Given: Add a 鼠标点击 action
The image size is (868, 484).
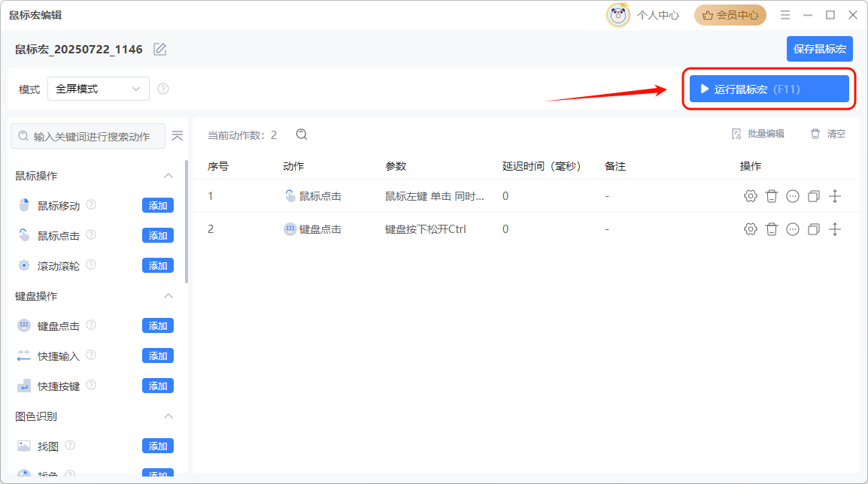Looking at the screenshot, I should [x=158, y=235].
